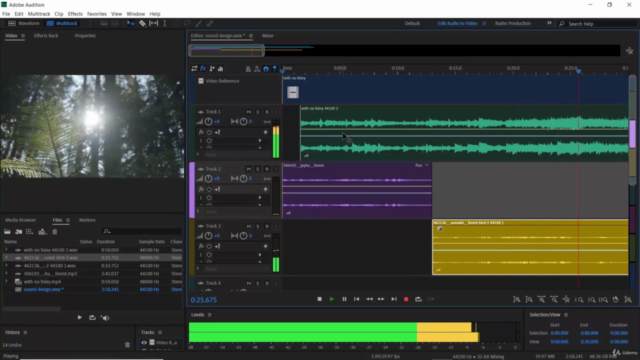This screenshot has height=360, width=640.
Task: Select the Slip tool
Action: tap(153, 24)
